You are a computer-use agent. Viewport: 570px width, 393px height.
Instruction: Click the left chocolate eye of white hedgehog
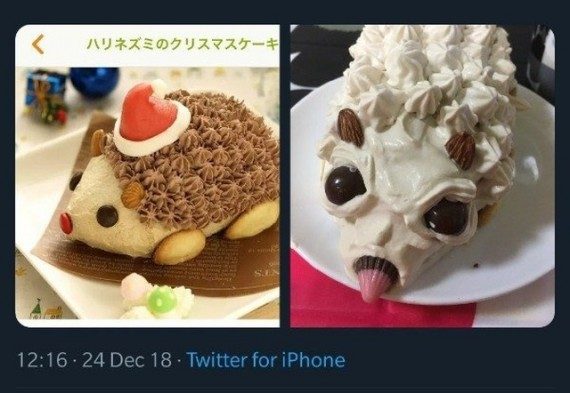click(x=345, y=185)
